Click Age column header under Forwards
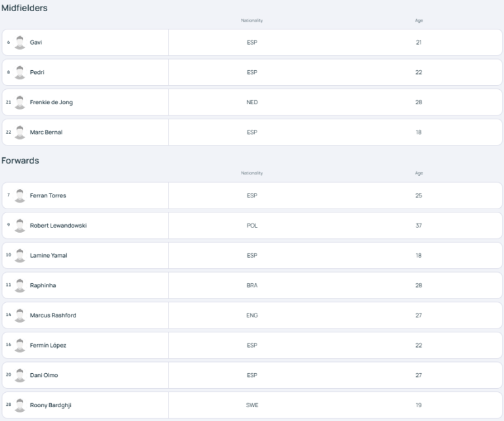 point(419,173)
